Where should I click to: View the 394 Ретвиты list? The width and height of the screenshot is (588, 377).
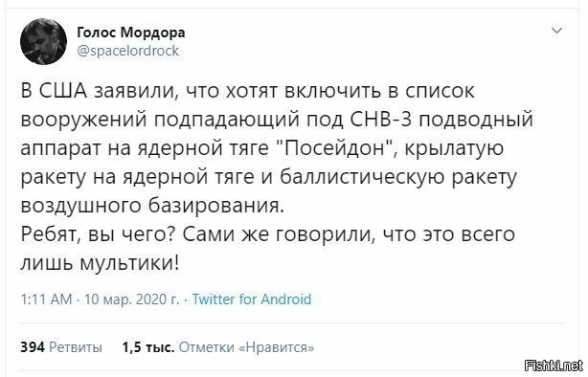tap(61, 347)
